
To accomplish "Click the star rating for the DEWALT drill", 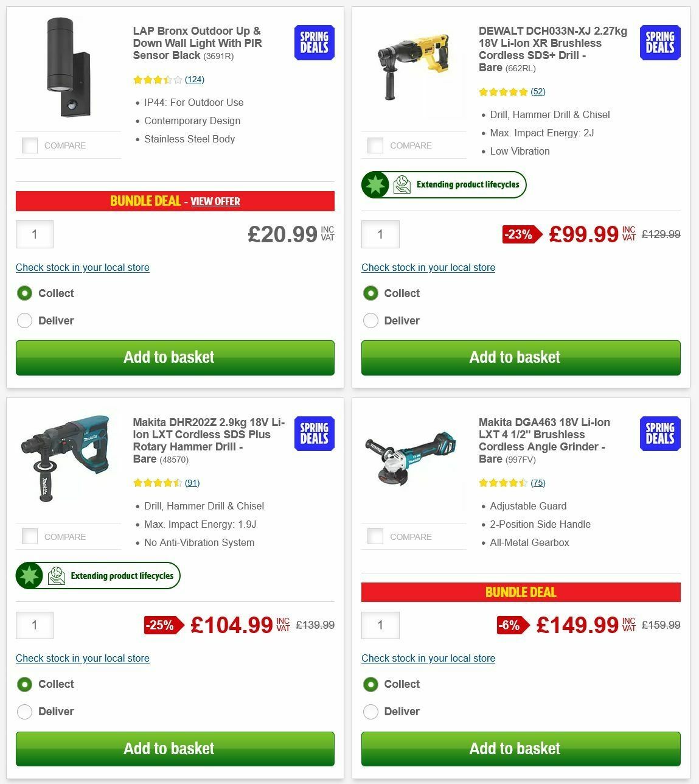I will pyautogui.click(x=503, y=91).
